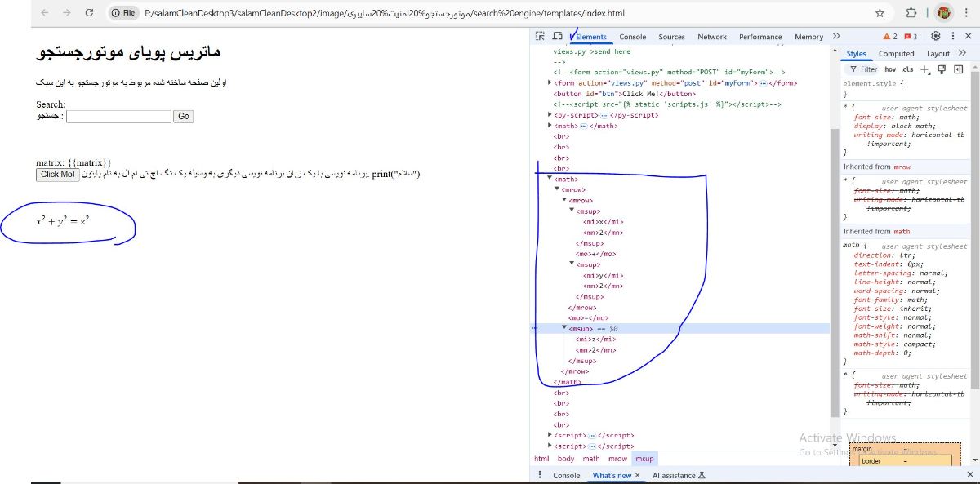Show the warnings issue counter
Viewport: 980px width, 484px height.
(890, 37)
